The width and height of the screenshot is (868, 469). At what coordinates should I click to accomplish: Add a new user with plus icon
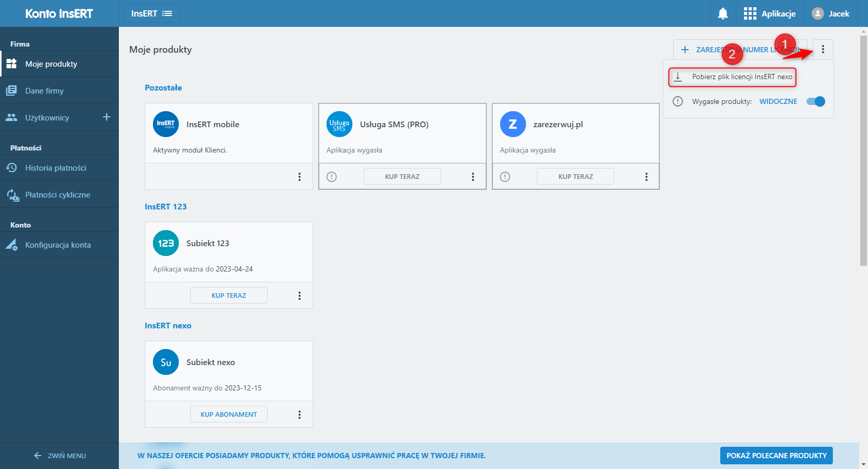[x=106, y=117]
